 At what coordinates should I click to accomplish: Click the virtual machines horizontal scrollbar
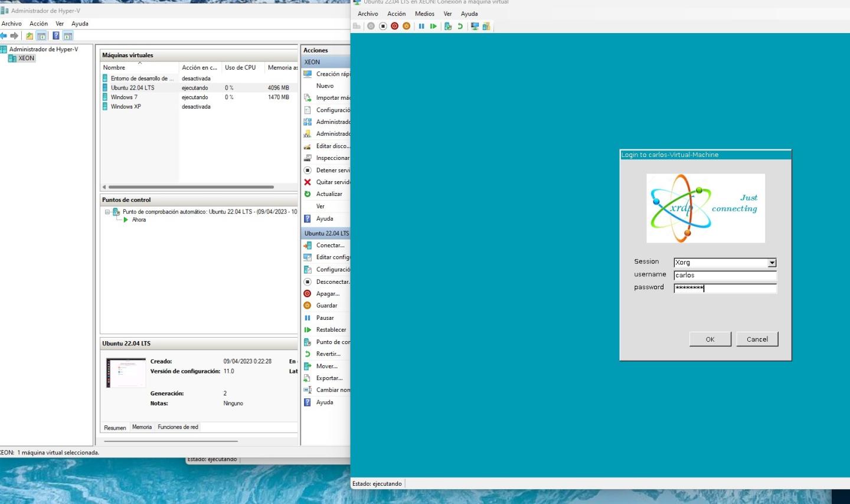coord(191,187)
